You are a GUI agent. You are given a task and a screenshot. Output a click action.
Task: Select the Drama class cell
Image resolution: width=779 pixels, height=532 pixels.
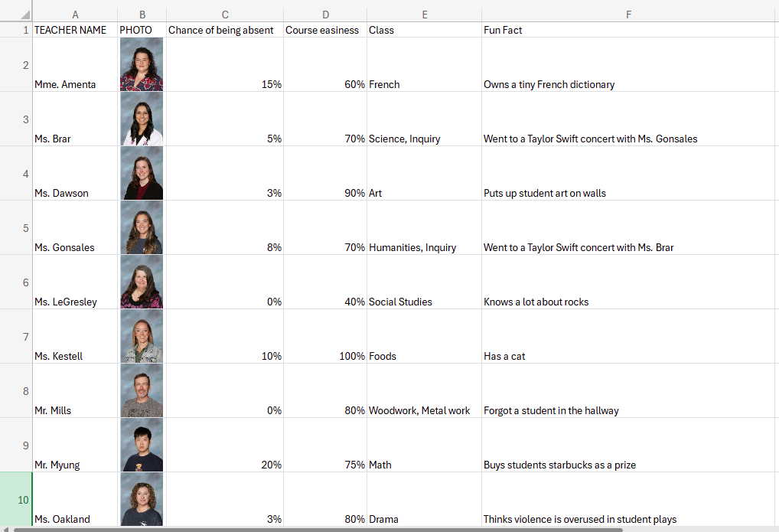pos(424,499)
